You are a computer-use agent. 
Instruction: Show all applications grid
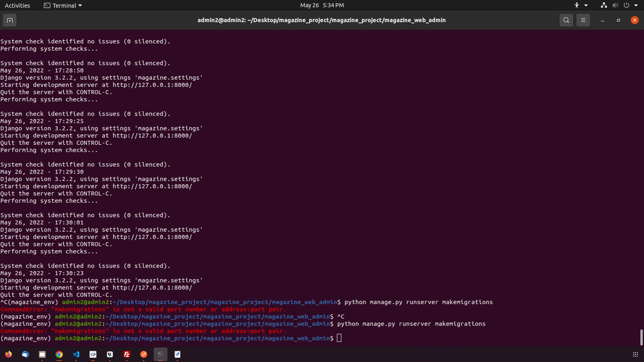point(636,354)
